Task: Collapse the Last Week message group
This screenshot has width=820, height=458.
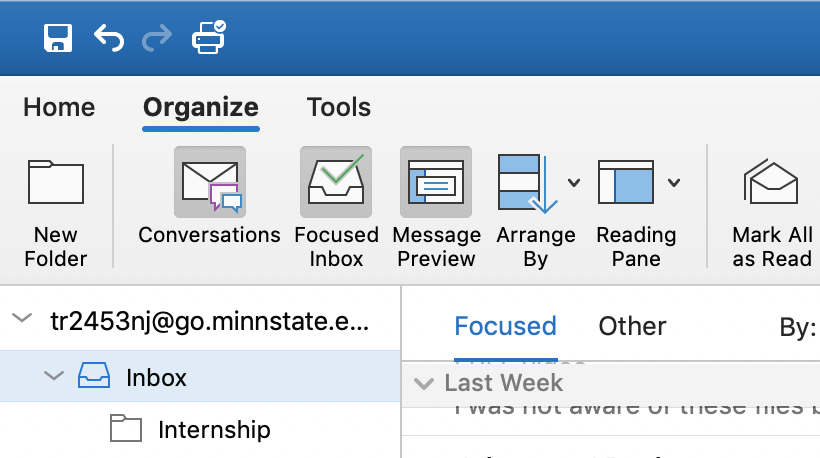Action: pyautogui.click(x=426, y=383)
